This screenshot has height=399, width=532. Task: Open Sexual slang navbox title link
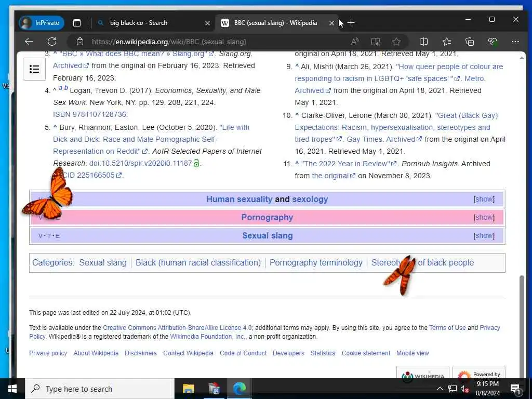pyautogui.click(x=268, y=235)
